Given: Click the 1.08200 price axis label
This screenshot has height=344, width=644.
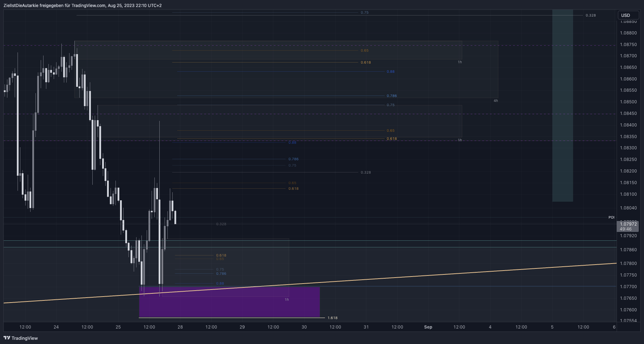Looking at the screenshot, I should pyautogui.click(x=628, y=171).
